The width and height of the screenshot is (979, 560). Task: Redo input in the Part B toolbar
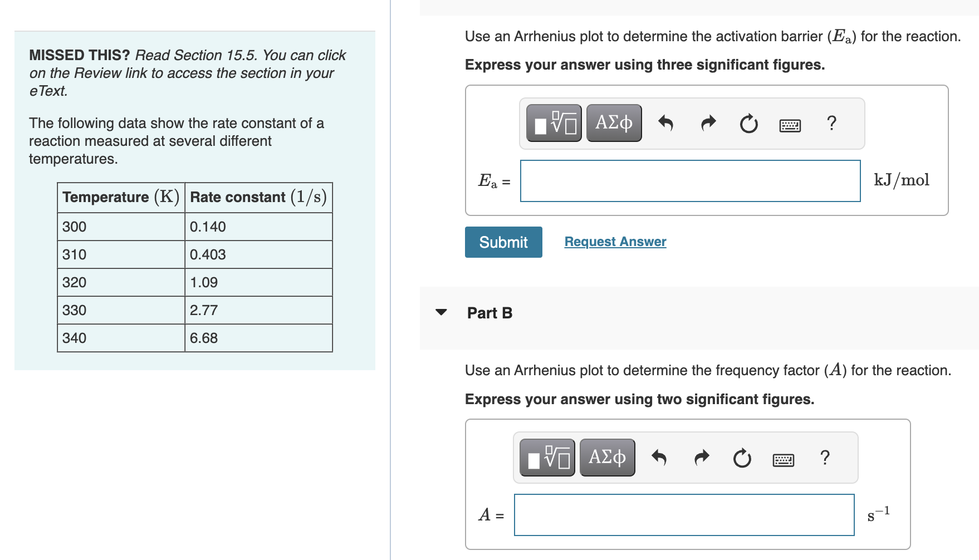pyautogui.click(x=700, y=458)
